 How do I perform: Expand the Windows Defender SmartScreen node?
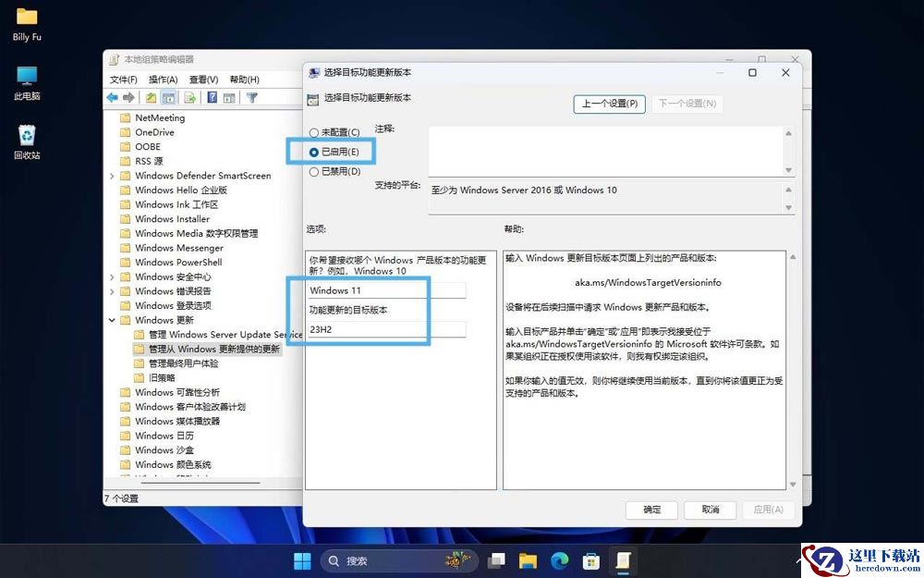click(112, 176)
